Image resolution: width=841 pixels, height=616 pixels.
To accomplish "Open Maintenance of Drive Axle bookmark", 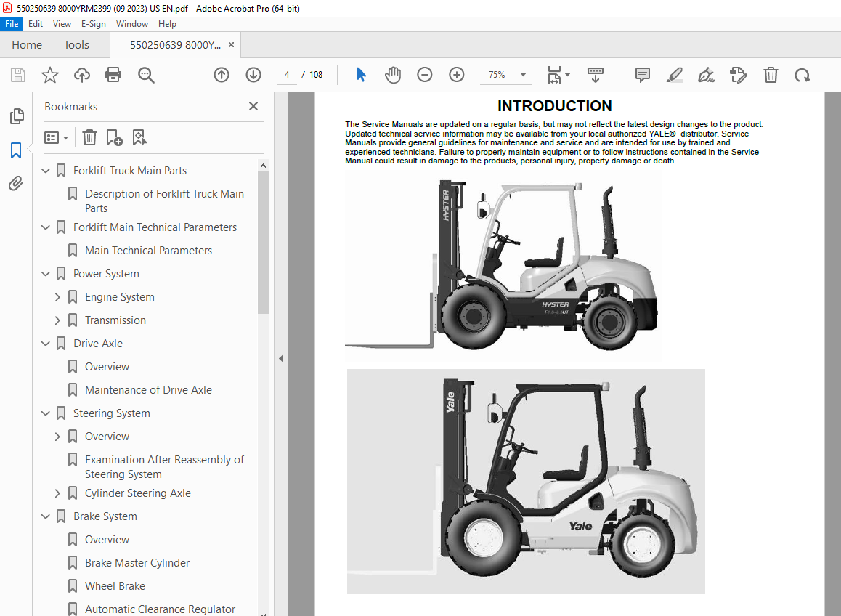I will [148, 390].
